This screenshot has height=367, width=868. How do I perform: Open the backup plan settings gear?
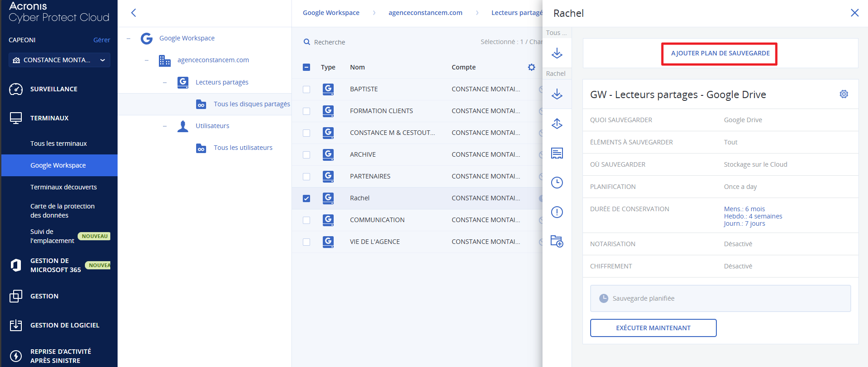(844, 94)
